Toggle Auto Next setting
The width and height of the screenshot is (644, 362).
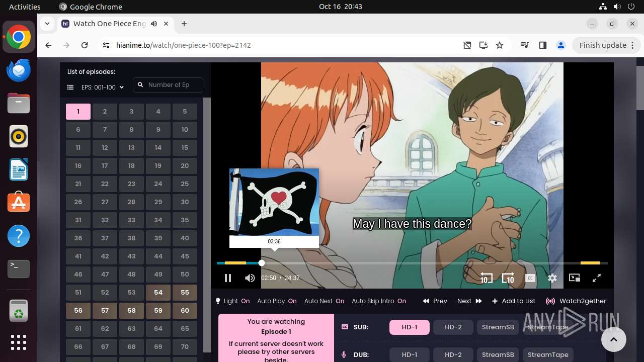click(324, 301)
